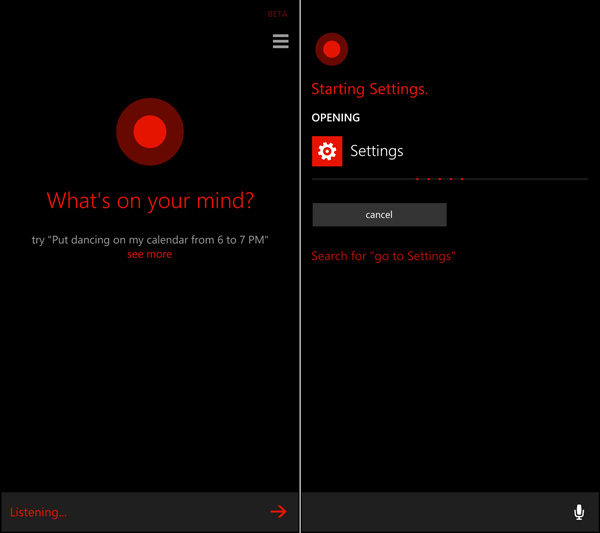Select the Settings app name label

376,151
